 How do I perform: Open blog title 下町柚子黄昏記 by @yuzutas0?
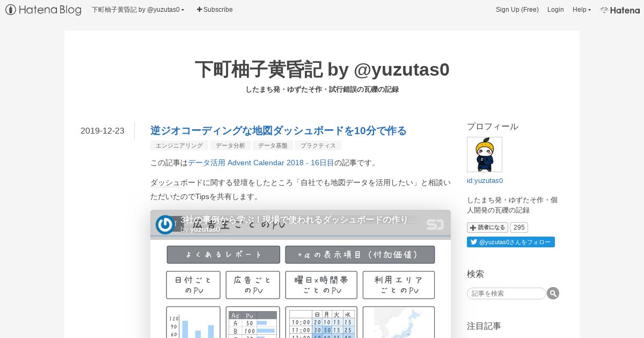click(x=322, y=69)
